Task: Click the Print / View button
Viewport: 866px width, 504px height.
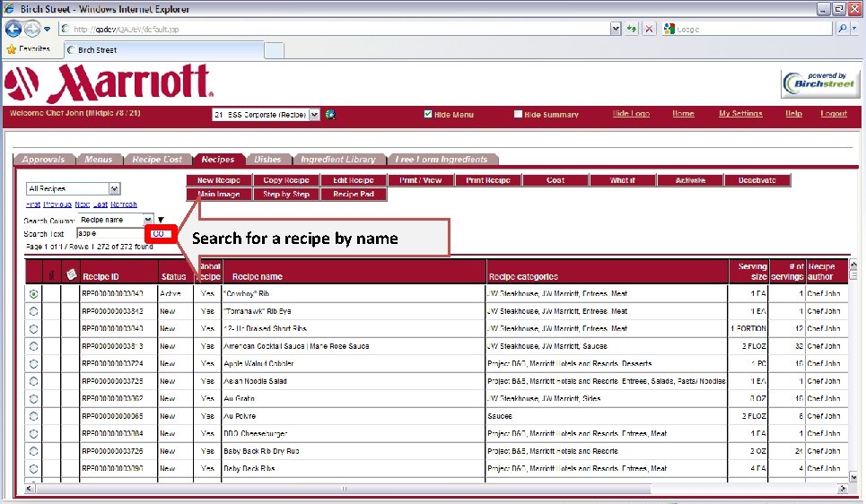Action: click(x=421, y=180)
